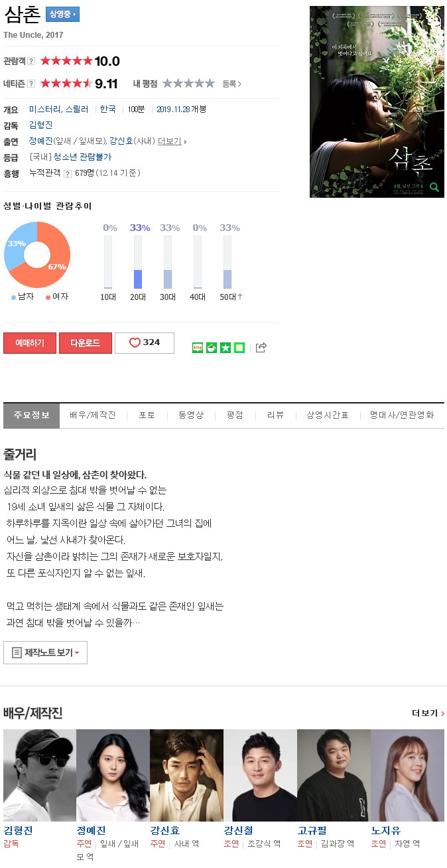The height and width of the screenshot is (868, 447).
Task: Expand the 제작노트 보기 dropdown
Action: 45,652
